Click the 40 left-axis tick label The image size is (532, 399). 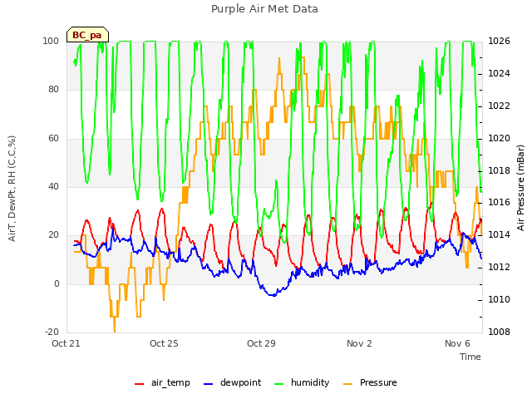coord(53,186)
